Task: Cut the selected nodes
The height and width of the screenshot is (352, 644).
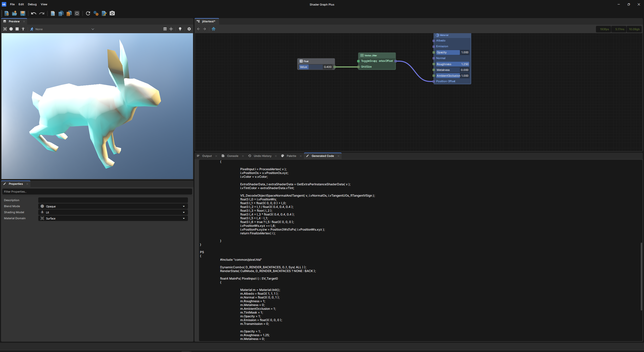Action: click(x=53, y=13)
